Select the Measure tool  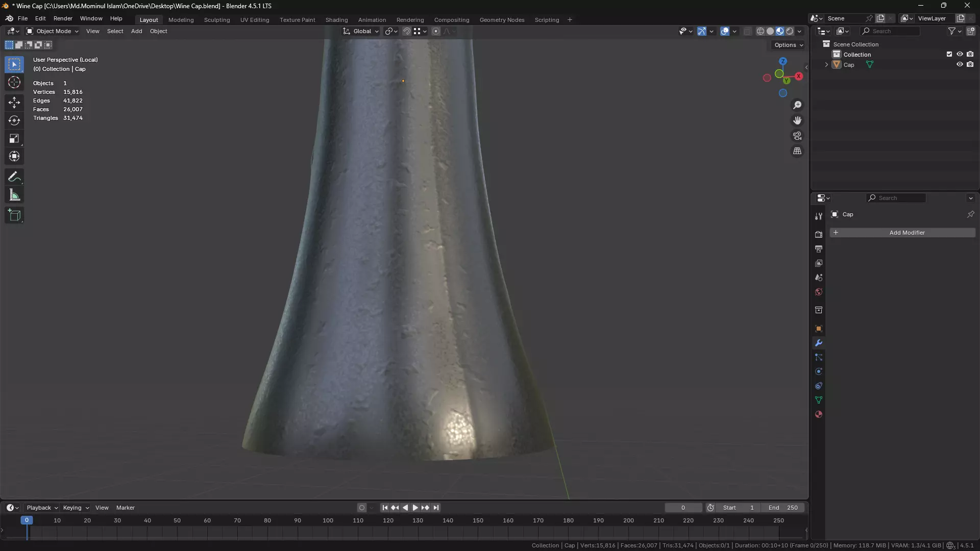tap(14, 195)
